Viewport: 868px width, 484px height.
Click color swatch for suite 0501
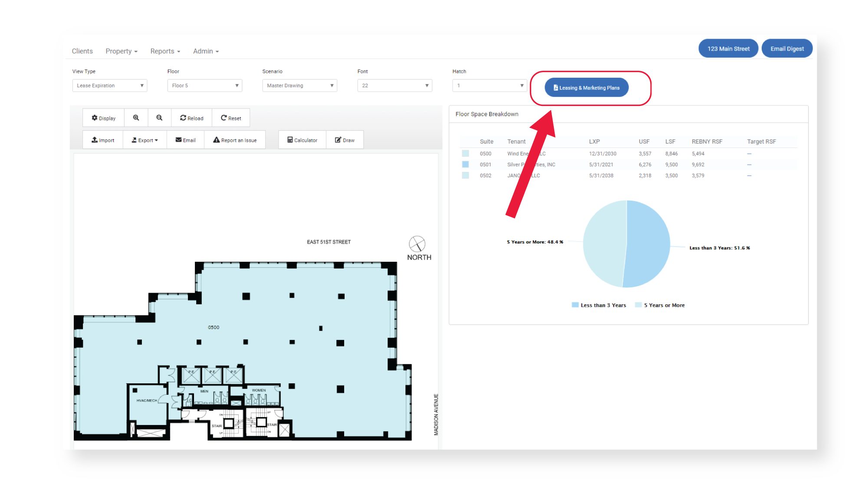[465, 165]
